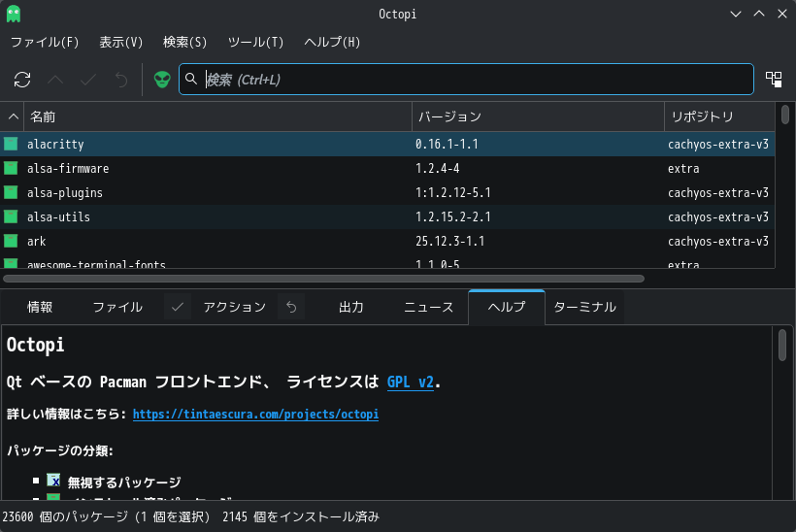Click the installed icon beside alsa-utils
This screenshot has width=796, height=532.
(11, 216)
